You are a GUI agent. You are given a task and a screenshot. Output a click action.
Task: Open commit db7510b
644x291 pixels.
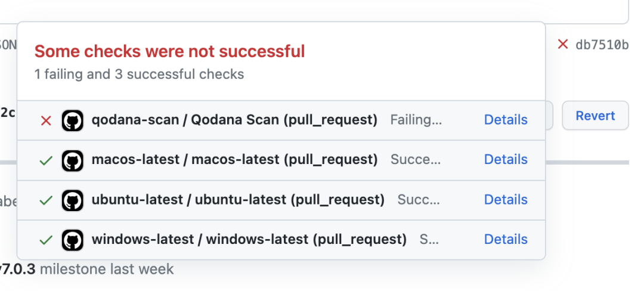click(602, 45)
